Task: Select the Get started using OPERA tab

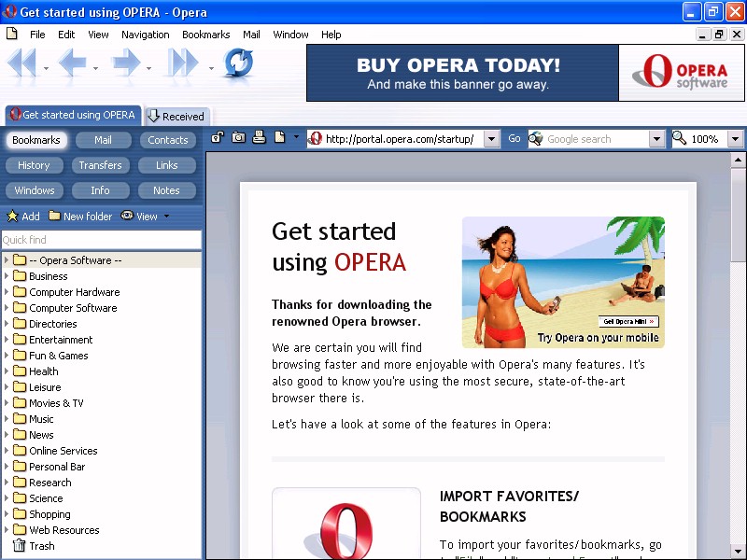Action: 73,115
